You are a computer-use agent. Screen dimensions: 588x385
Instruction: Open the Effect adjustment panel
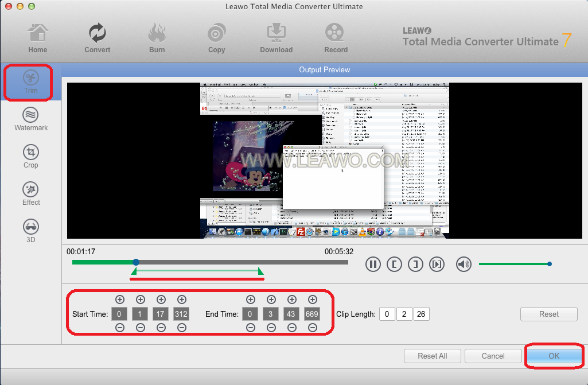pyautogui.click(x=31, y=193)
